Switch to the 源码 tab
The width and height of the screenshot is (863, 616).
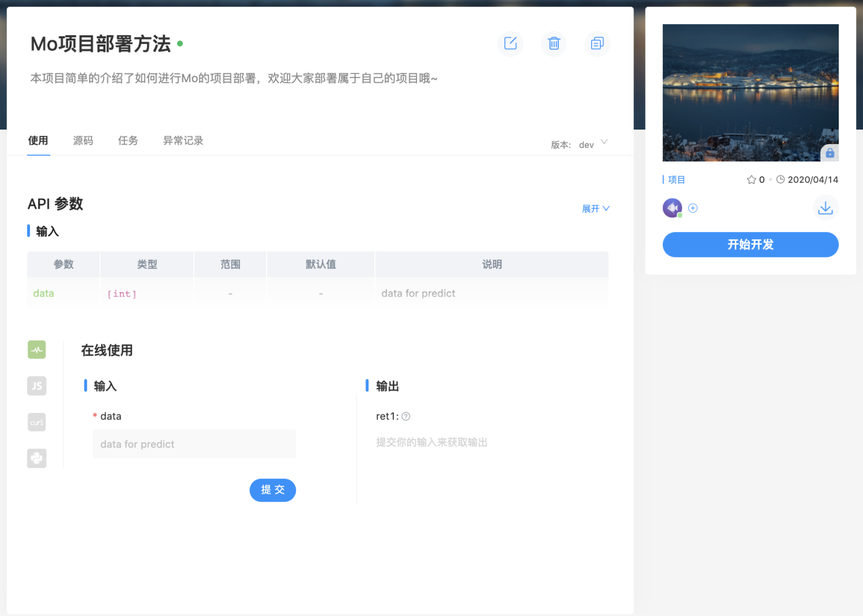[83, 141]
